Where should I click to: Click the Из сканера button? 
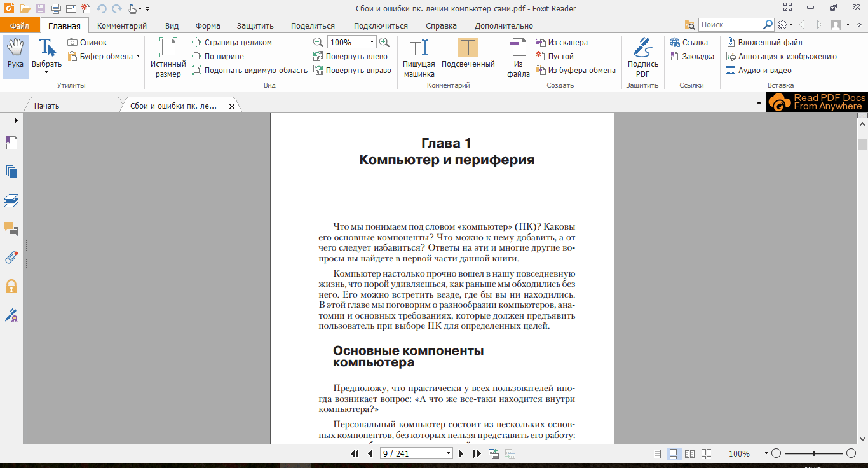[561, 43]
